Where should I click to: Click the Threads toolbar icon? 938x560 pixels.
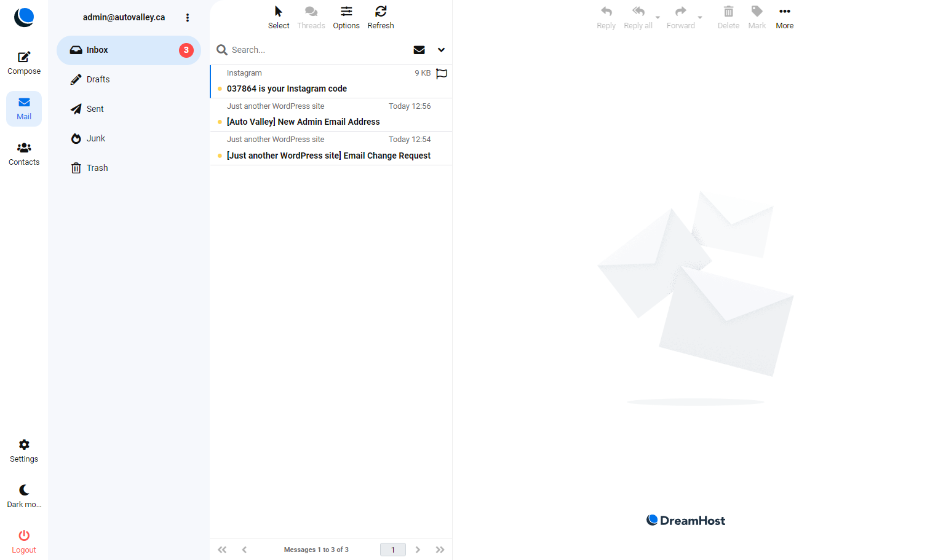(311, 18)
